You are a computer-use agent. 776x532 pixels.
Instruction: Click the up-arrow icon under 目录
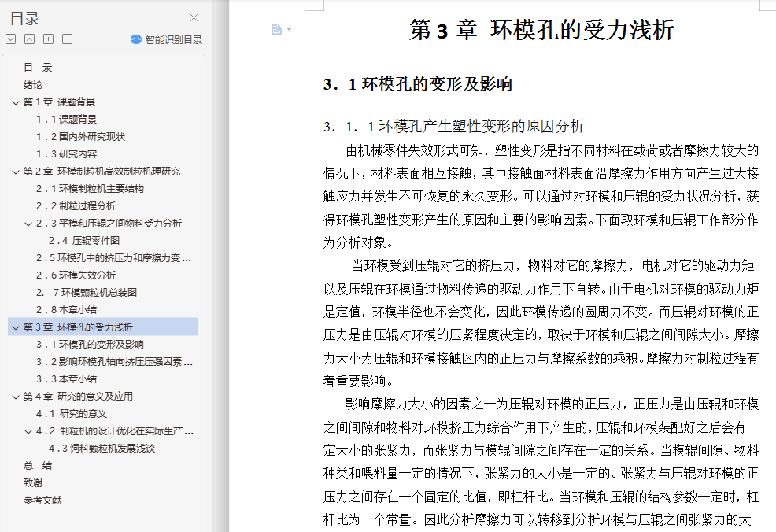(x=30, y=39)
